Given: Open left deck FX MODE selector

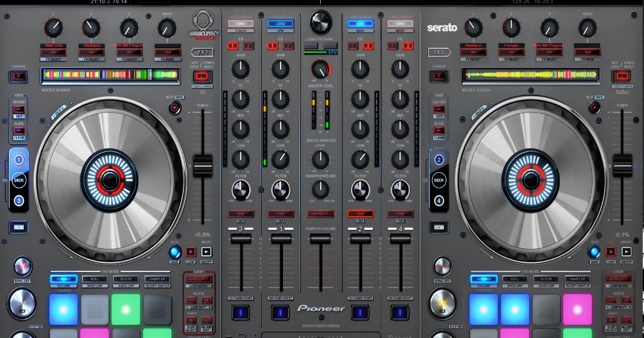Looking at the screenshot, I should [167, 60].
